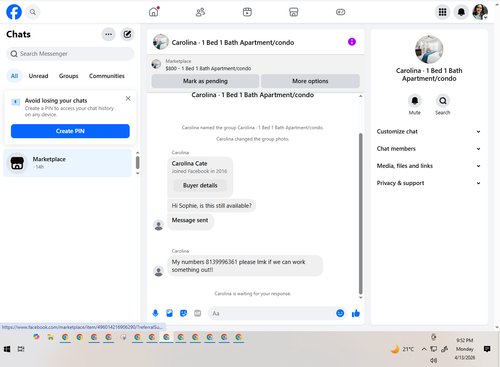Click the microphone voice clip icon
Viewport: 500px width, 367px height.
click(x=155, y=313)
